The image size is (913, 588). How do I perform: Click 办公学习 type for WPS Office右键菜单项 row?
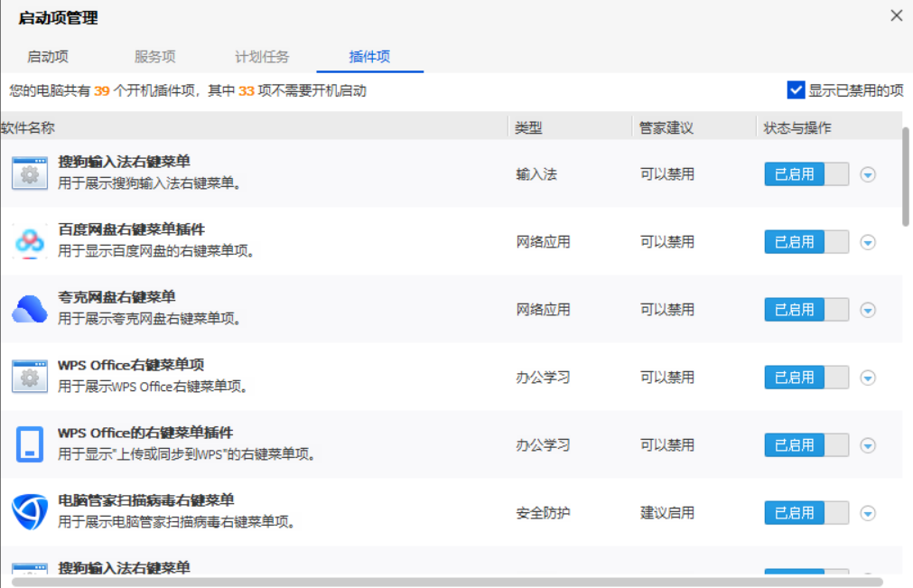coord(543,378)
